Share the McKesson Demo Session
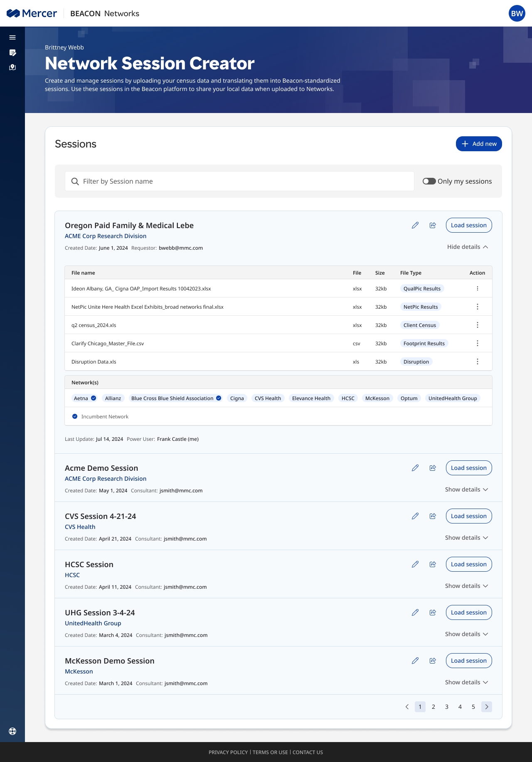Screen dimensions: 532x762 433,661
